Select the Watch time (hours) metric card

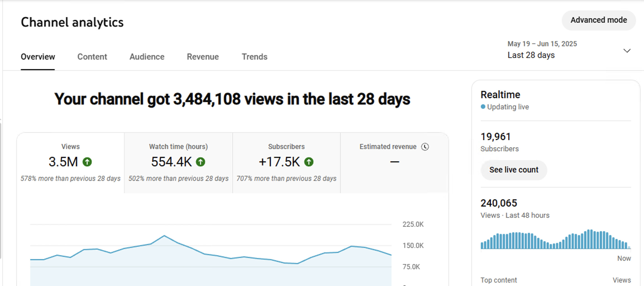pos(178,163)
